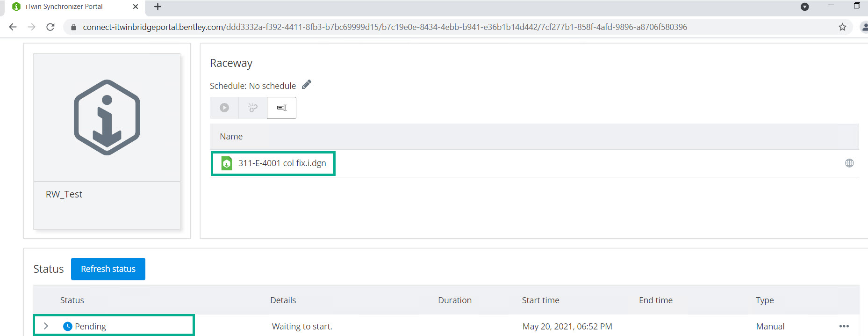Click the May 20, 2021, 06:52 PM start time

click(x=567, y=326)
